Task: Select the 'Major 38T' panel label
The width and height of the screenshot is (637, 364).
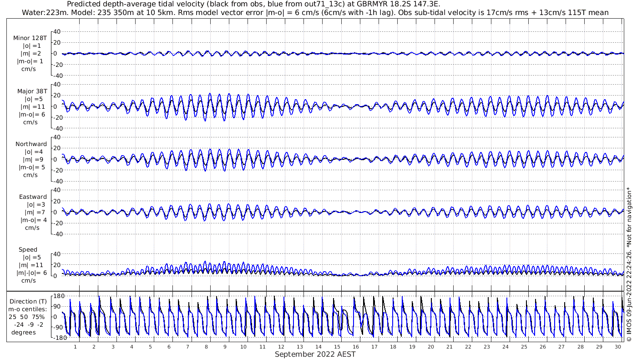Action: point(32,91)
